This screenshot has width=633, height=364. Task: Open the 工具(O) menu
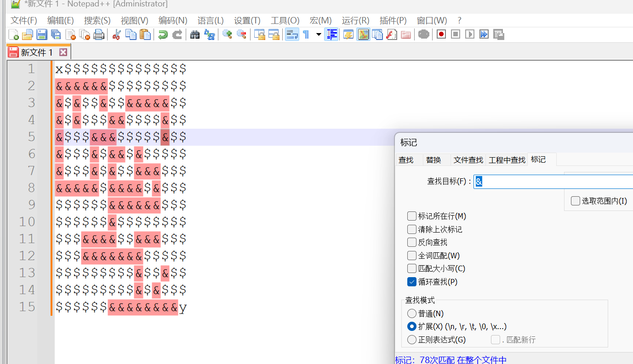pos(285,21)
